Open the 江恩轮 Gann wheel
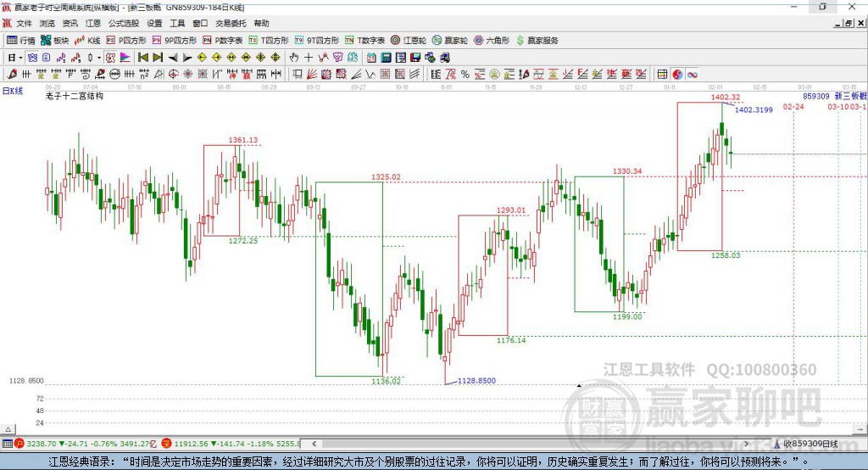This screenshot has width=868, height=470. tap(409, 41)
